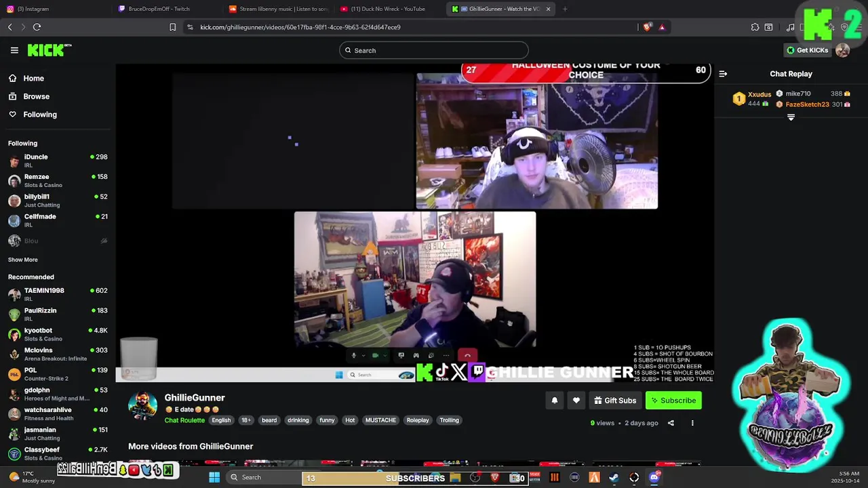Open Discord from the Windows taskbar

coord(654,477)
